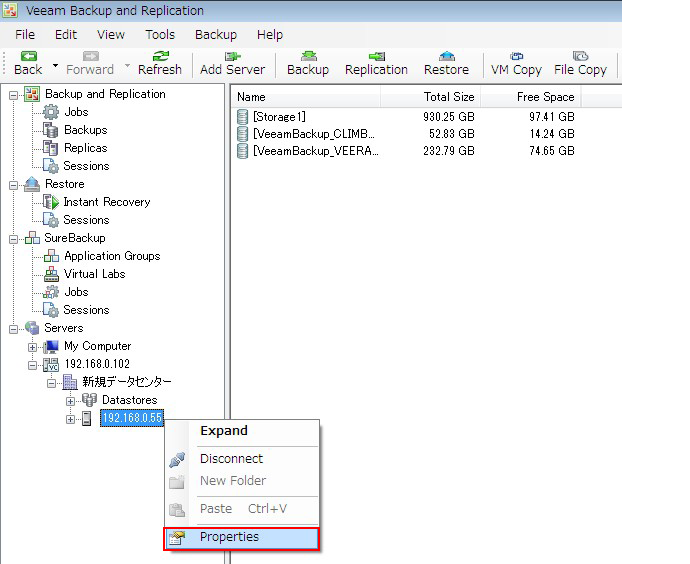Collapse the 新規データセンター node
Screen dimensions: 690x564
pos(51,384)
